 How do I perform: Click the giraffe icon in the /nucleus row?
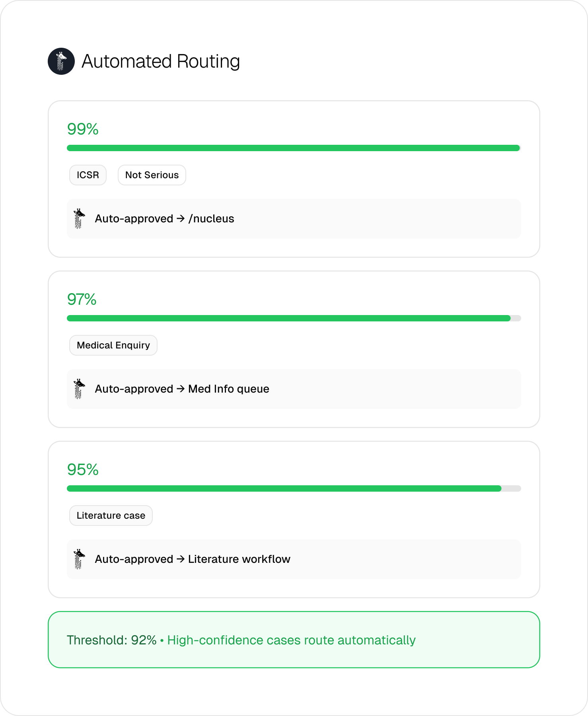(x=79, y=219)
